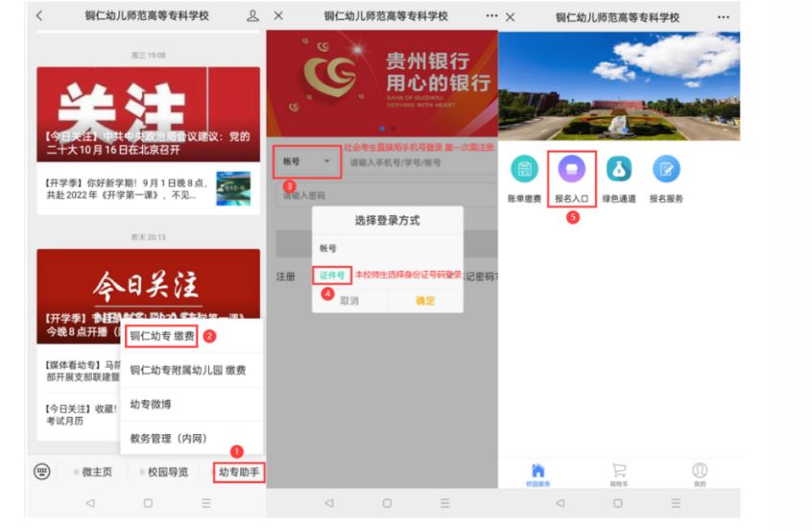The width and height of the screenshot is (812, 531).
Task: Open the 绿色通道 money bag icon
Action: (618, 170)
